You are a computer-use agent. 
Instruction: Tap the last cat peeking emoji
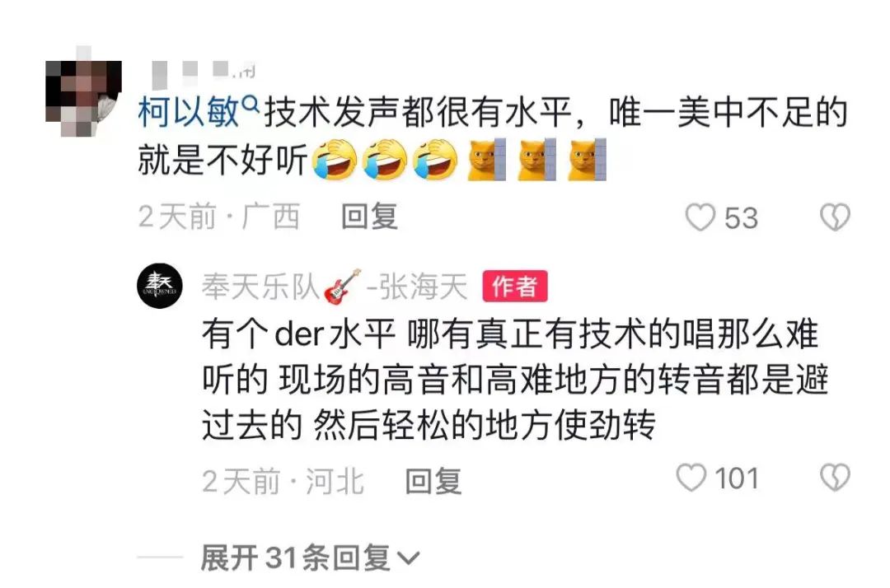(587, 160)
